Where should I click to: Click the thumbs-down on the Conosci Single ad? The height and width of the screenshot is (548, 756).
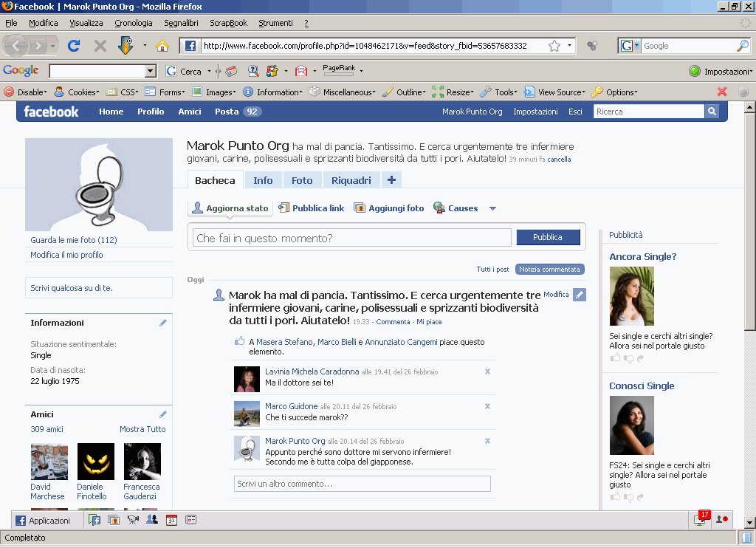point(629,497)
